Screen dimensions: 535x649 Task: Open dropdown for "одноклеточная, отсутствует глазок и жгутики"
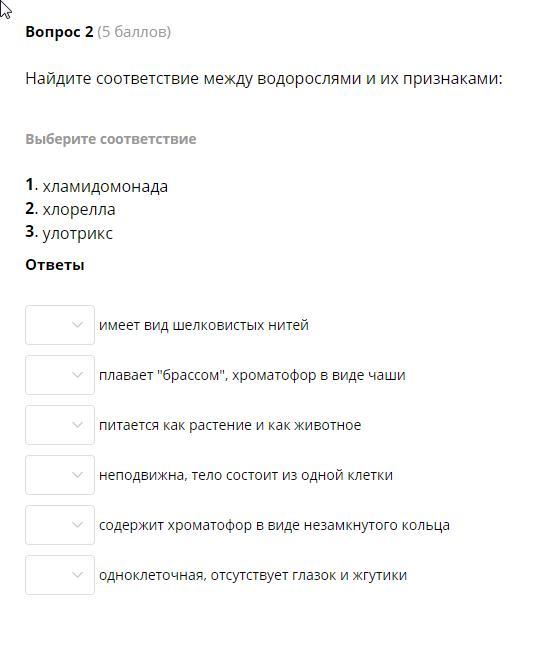pyautogui.click(x=60, y=575)
